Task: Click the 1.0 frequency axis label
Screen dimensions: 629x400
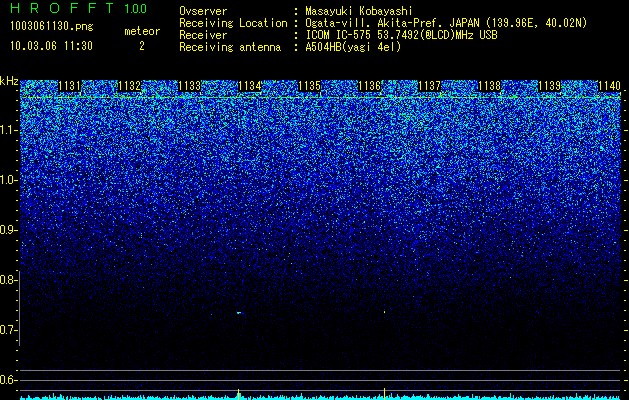Action: 6,180
